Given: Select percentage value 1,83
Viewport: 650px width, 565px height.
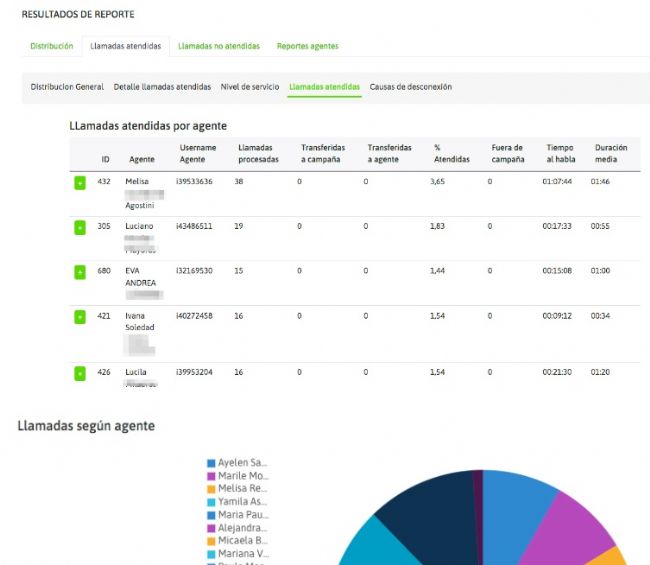Looking at the screenshot, I should coord(437,226).
